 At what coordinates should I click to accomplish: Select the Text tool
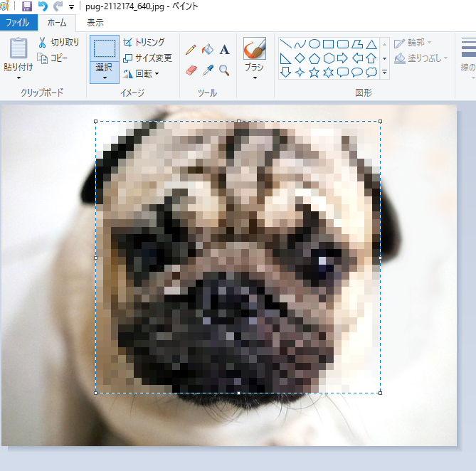point(224,50)
